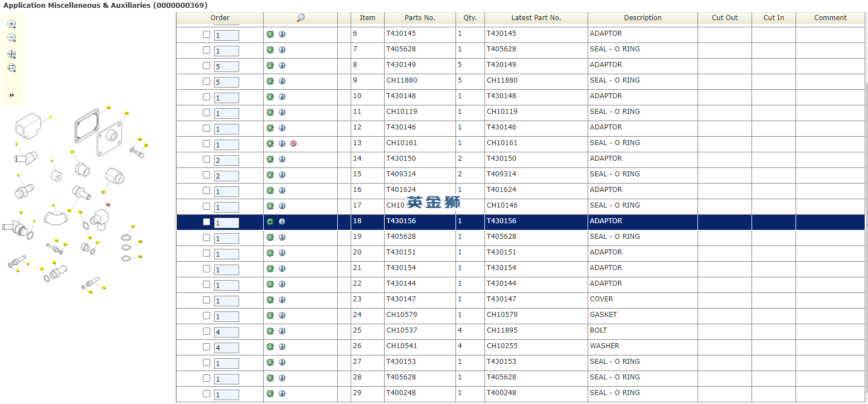Select part number T400248 in item 29 row
The height and width of the screenshot is (404, 868).
(x=401, y=393)
